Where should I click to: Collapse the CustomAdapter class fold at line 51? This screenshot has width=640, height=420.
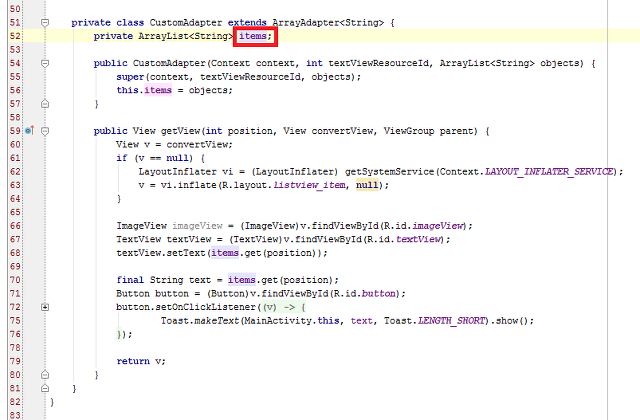(45, 23)
